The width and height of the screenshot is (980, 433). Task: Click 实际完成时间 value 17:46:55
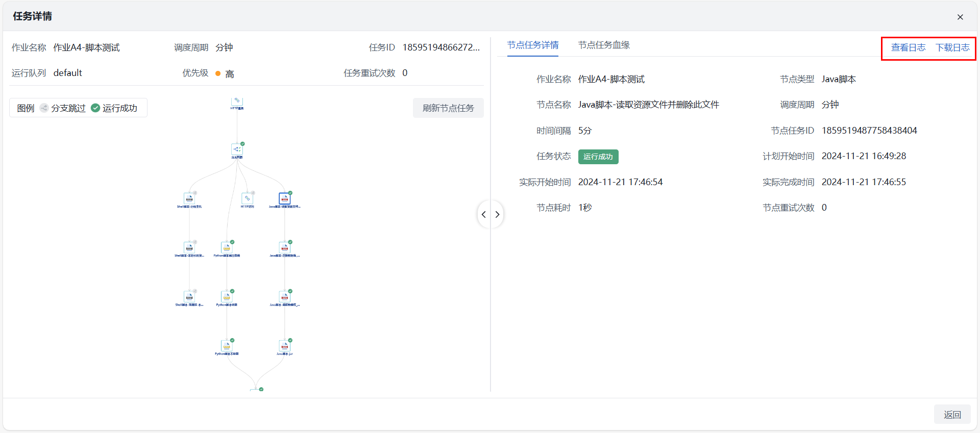click(x=864, y=182)
